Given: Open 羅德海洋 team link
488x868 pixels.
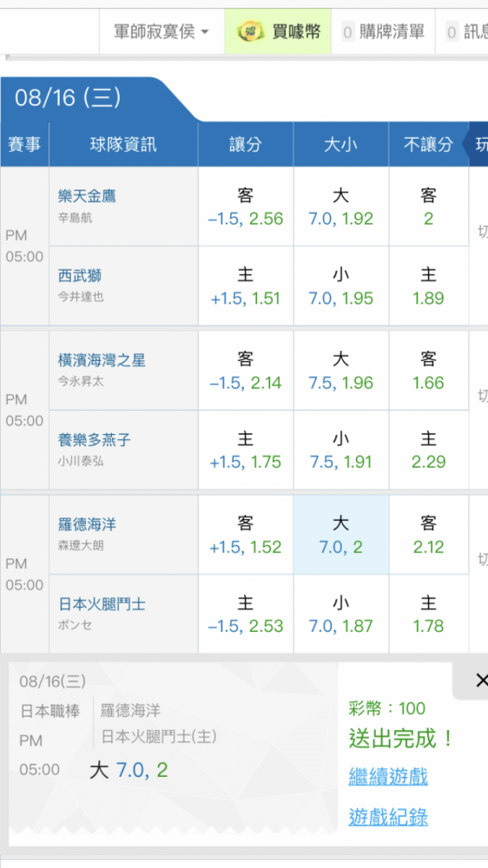Looking at the screenshot, I should tap(88, 525).
